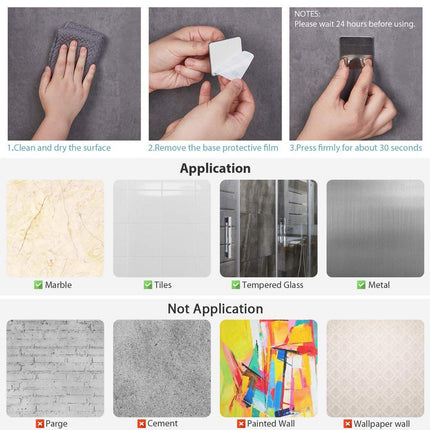The width and height of the screenshot is (430, 430).
Task: Click the green checkmark beside Tiles
Action: tap(148, 285)
